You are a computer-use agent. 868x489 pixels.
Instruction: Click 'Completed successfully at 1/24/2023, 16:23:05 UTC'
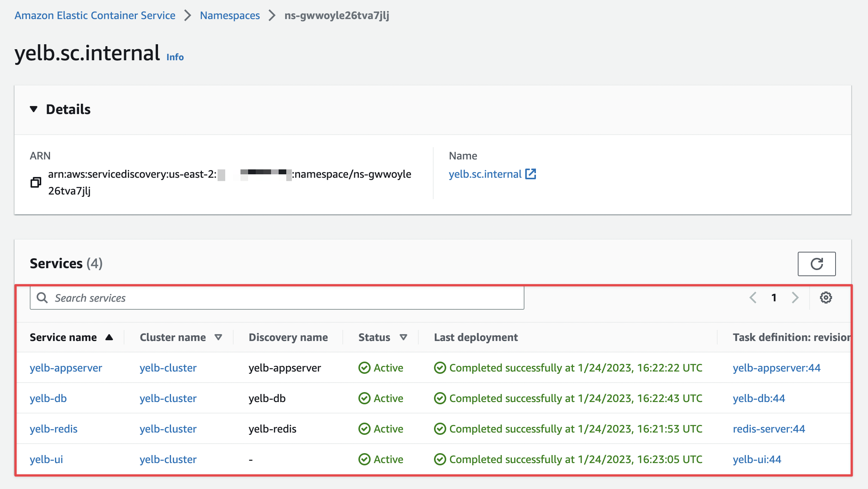576,459
